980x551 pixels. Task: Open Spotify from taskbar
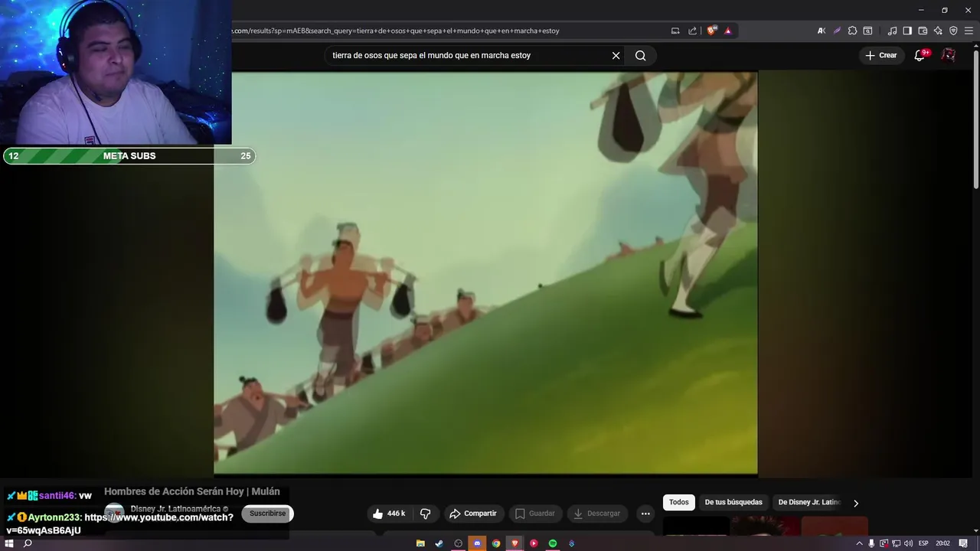tap(553, 543)
